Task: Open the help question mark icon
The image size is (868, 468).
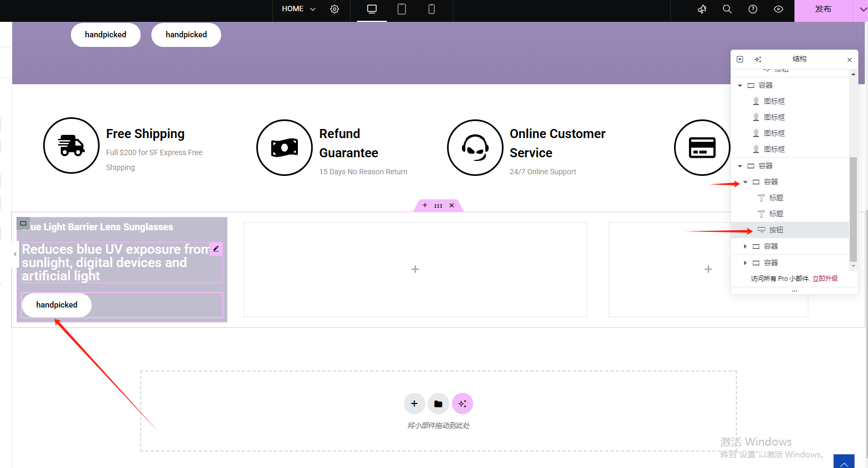Action: [752, 9]
